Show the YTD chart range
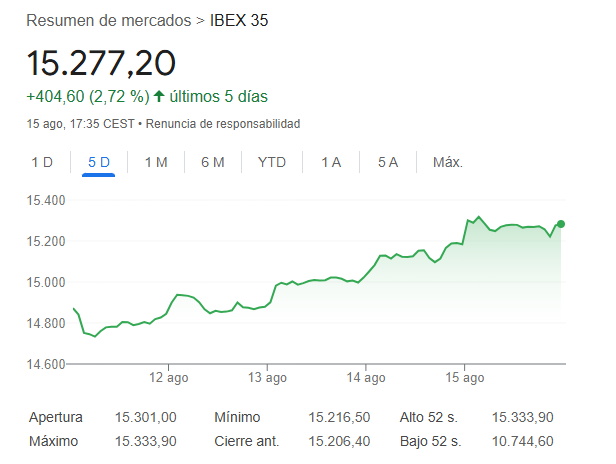Screen dimensions: 616x464 click(271, 162)
